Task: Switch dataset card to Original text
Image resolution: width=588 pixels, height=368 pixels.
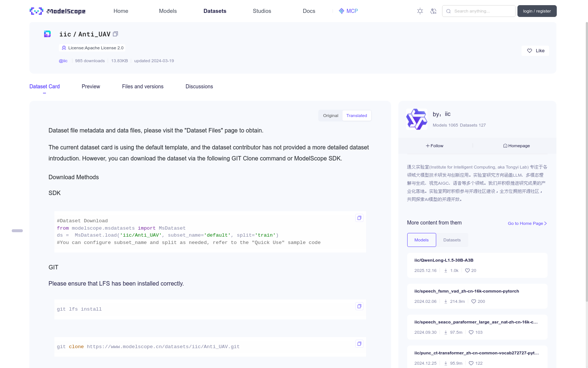Action: (x=331, y=116)
